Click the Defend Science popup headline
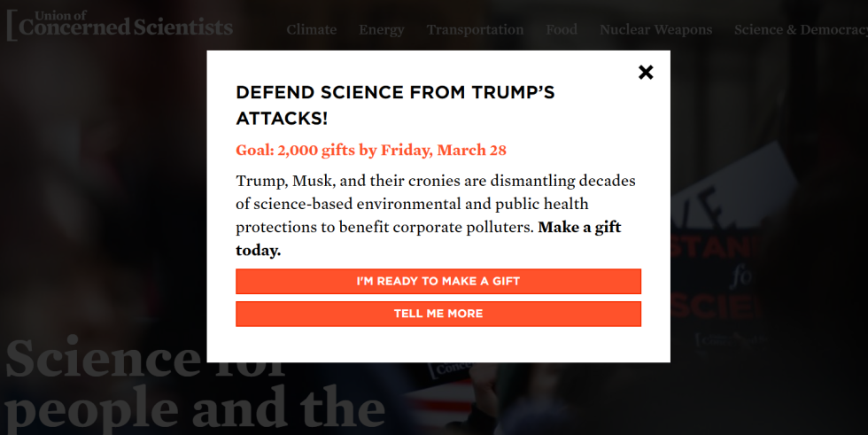 pos(395,105)
